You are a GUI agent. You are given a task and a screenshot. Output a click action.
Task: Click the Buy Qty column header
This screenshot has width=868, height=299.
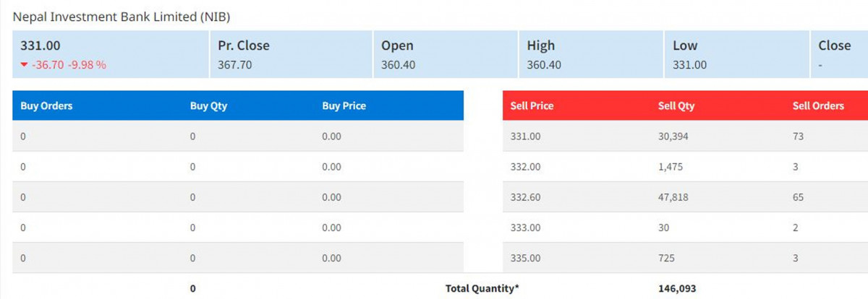click(x=208, y=105)
